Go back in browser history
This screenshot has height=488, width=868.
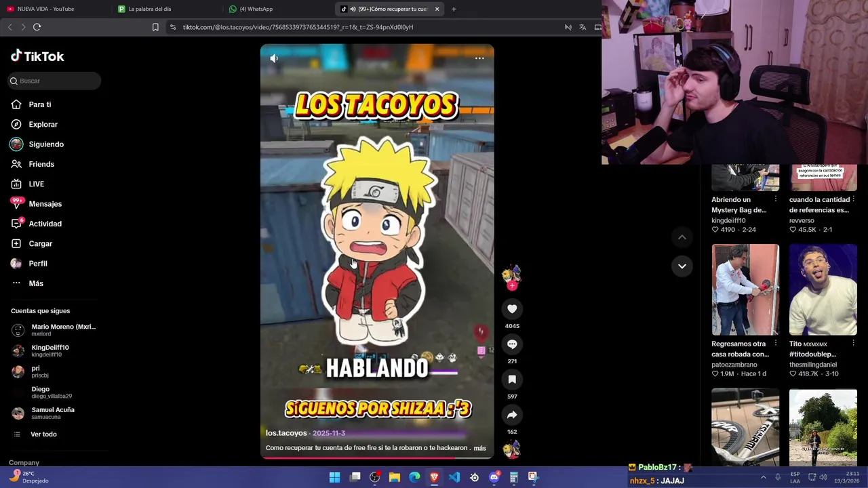coord(9,27)
